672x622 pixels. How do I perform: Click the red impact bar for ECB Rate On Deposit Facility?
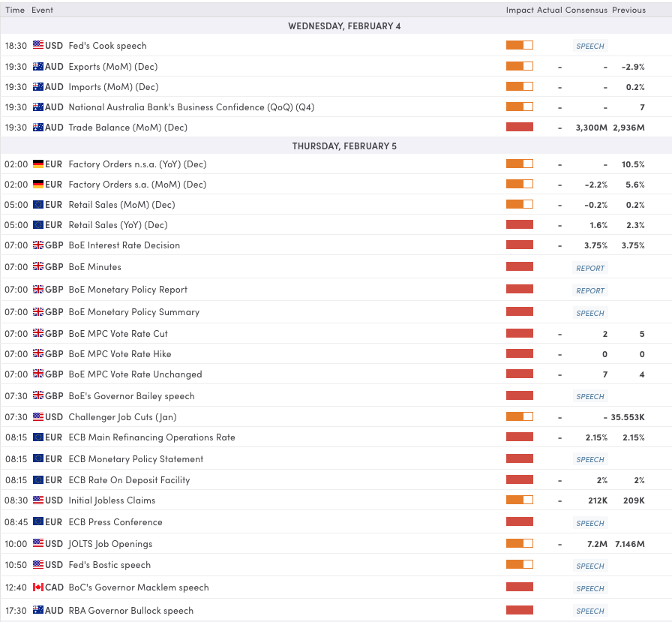tap(520, 479)
